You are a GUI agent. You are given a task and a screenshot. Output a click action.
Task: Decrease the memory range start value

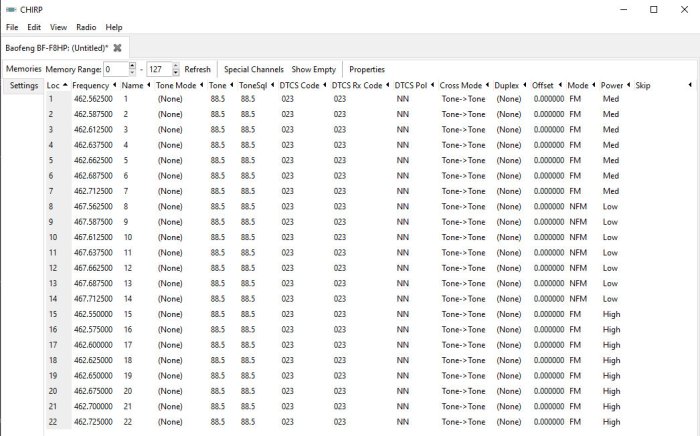pyautogui.click(x=132, y=73)
